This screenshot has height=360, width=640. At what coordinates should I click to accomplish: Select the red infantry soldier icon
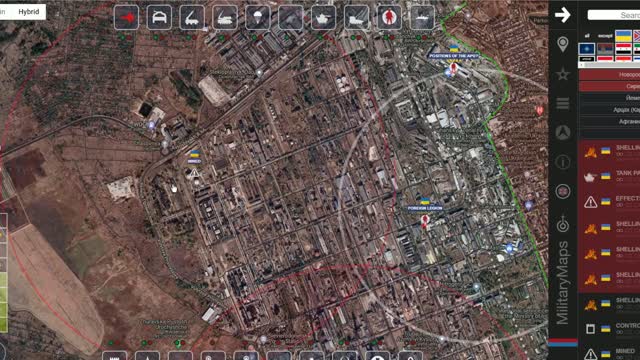[x=389, y=18]
